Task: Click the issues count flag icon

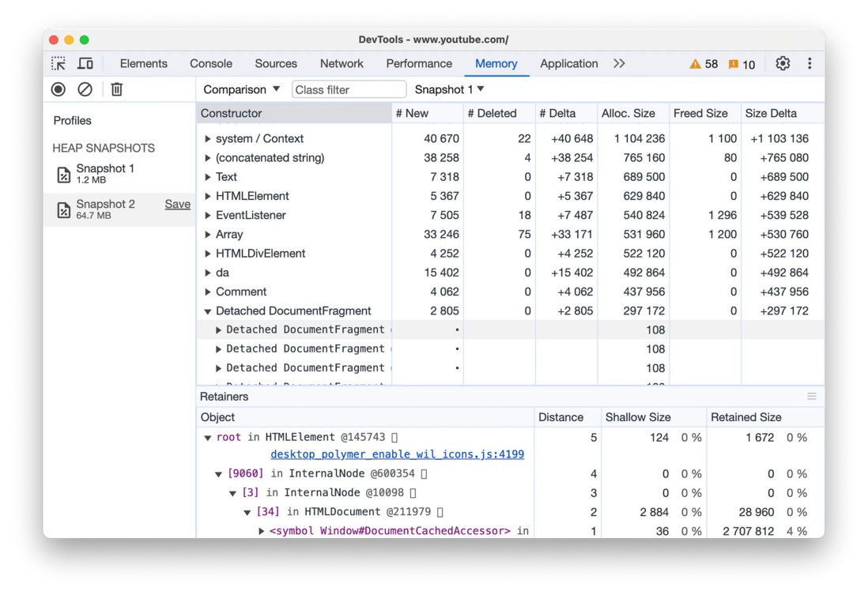Action: click(x=733, y=64)
